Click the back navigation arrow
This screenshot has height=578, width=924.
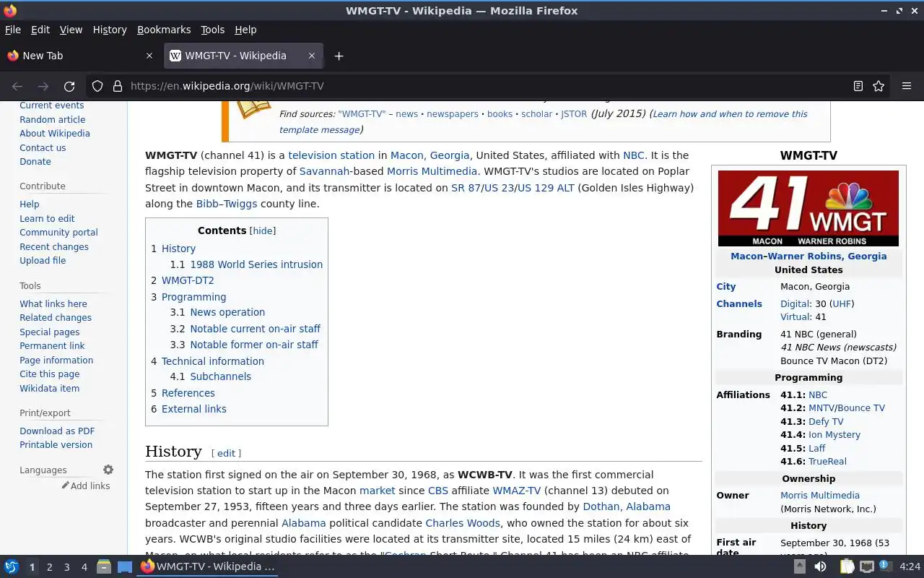coord(17,86)
